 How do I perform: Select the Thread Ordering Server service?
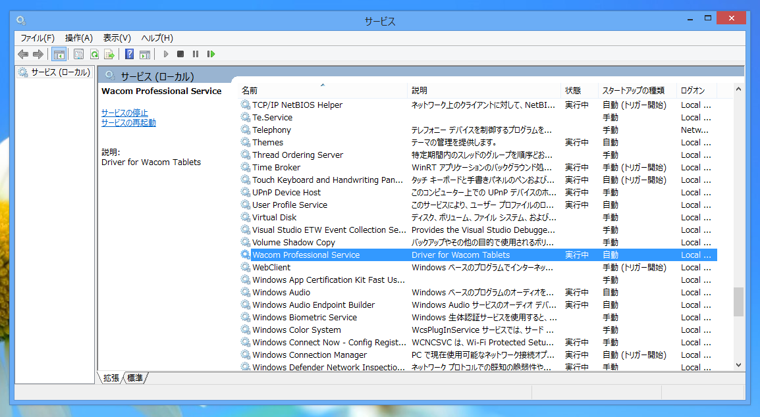[478, 155]
